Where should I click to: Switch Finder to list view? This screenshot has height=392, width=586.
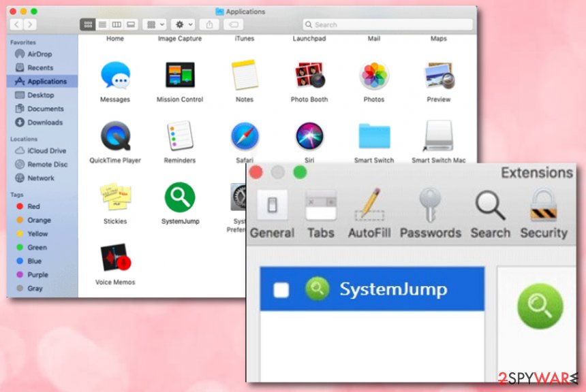pyautogui.click(x=102, y=24)
